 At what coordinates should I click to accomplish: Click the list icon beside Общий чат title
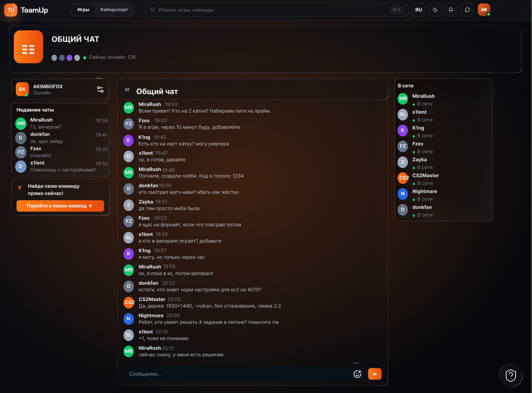point(127,90)
